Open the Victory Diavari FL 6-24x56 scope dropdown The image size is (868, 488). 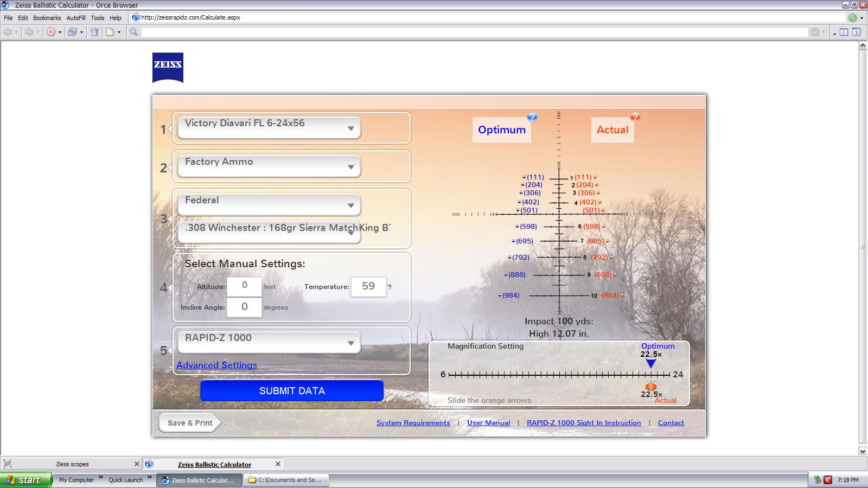[269, 128]
